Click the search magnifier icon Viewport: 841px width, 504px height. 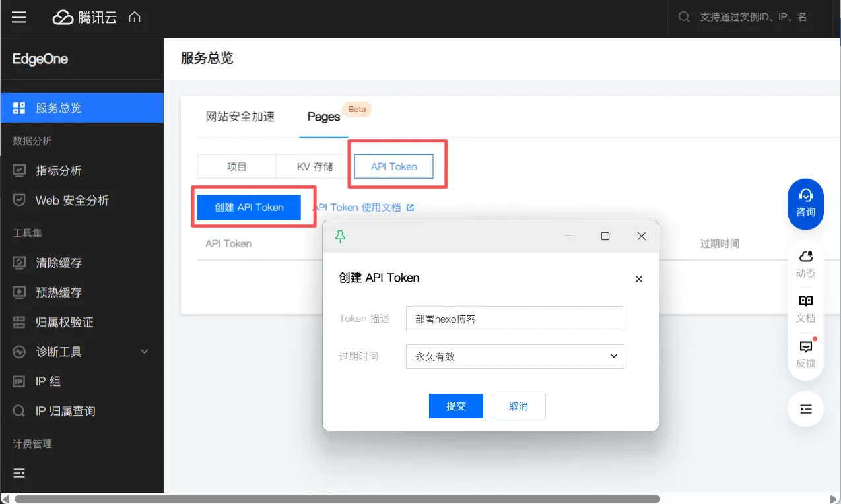[684, 17]
